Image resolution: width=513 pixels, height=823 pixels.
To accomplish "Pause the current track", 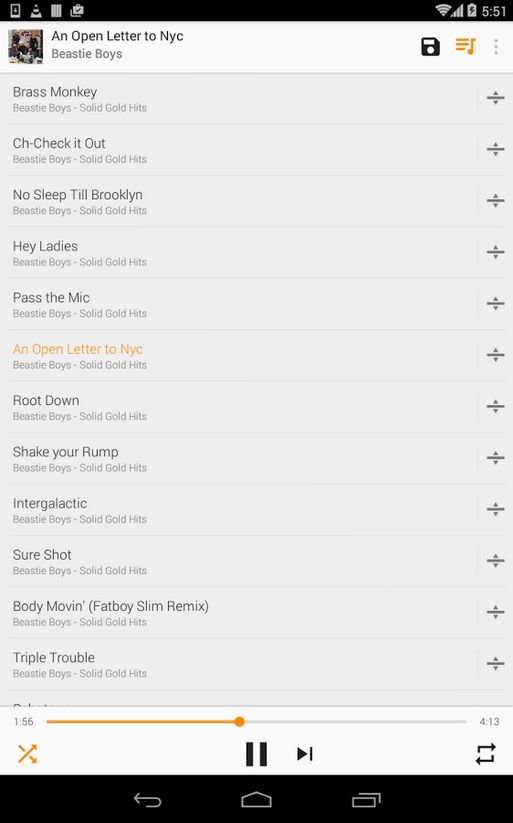I will pos(256,754).
